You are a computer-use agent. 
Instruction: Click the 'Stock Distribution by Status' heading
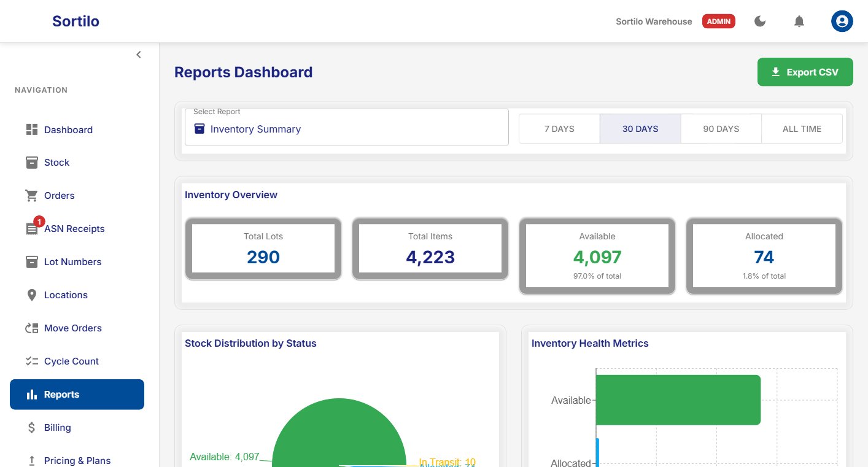[250, 343]
